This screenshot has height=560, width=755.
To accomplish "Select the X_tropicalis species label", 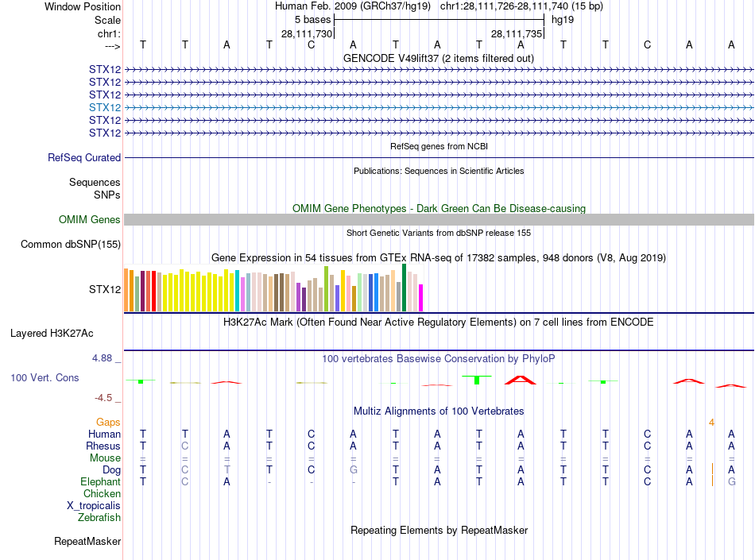I will point(94,506).
